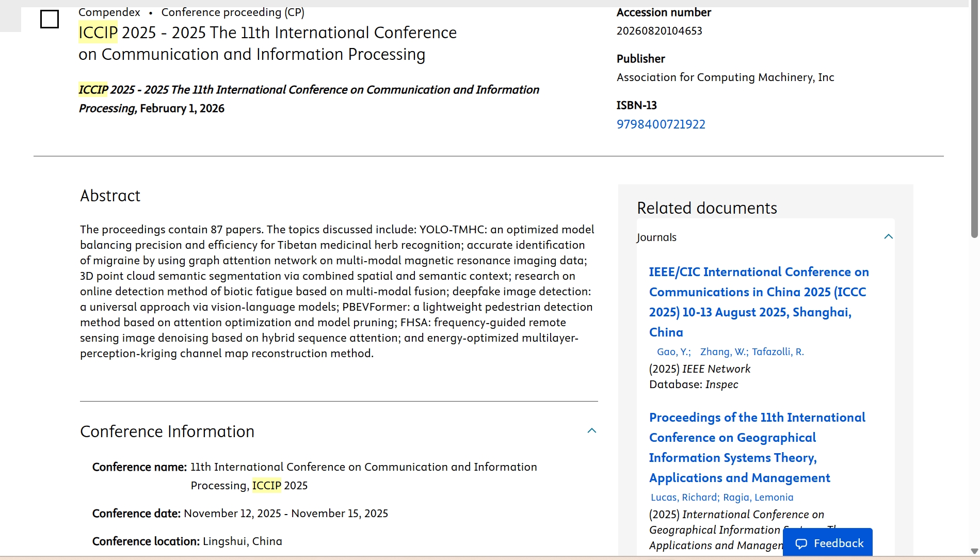
Task: Collapse the Conference Information chevron
Action: pos(591,431)
